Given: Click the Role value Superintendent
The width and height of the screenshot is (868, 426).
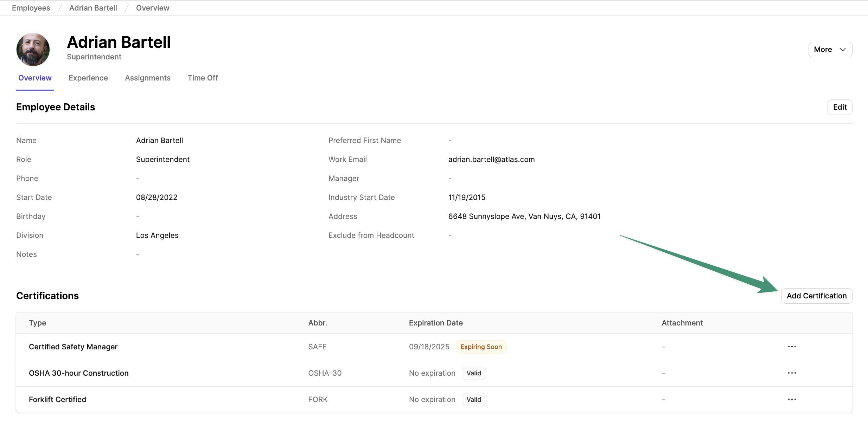Looking at the screenshot, I should 163,160.
